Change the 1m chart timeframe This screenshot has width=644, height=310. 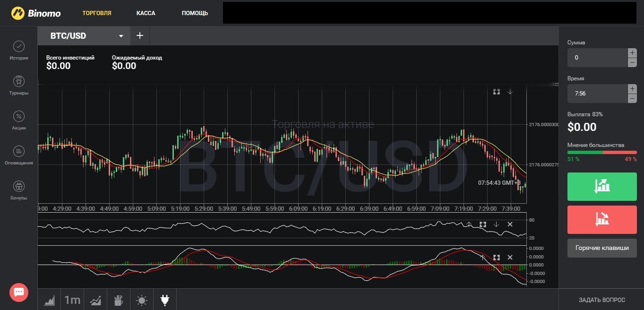pos(72,300)
